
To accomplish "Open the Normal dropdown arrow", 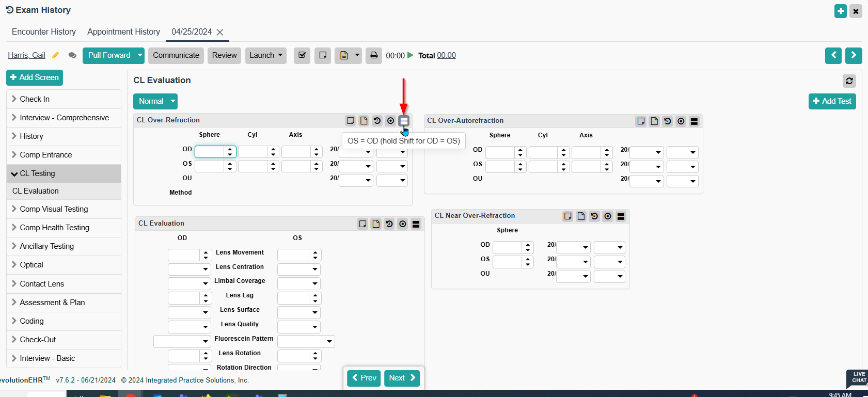I will pyautogui.click(x=173, y=101).
